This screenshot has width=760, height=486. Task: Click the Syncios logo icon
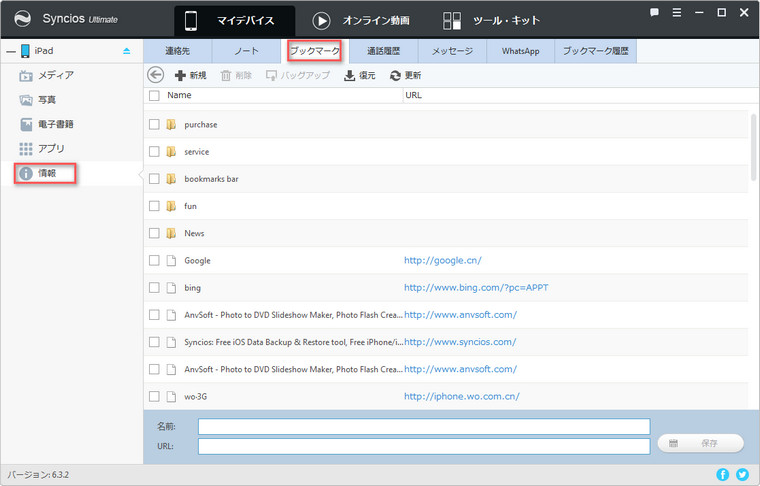[22, 19]
